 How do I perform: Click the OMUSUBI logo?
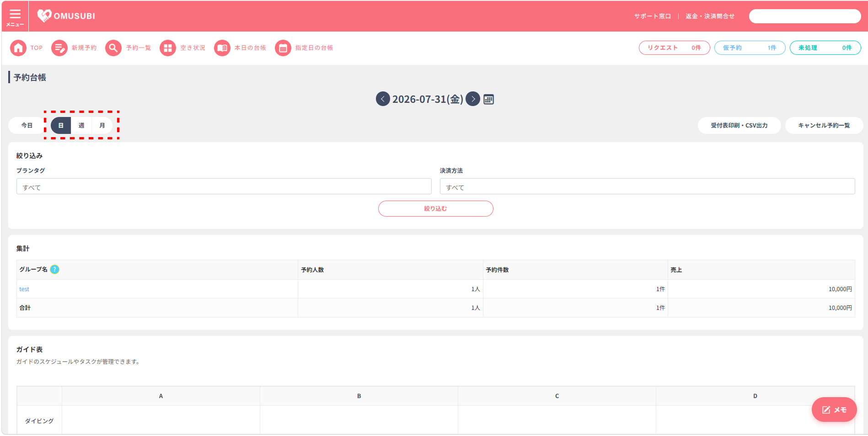66,16
